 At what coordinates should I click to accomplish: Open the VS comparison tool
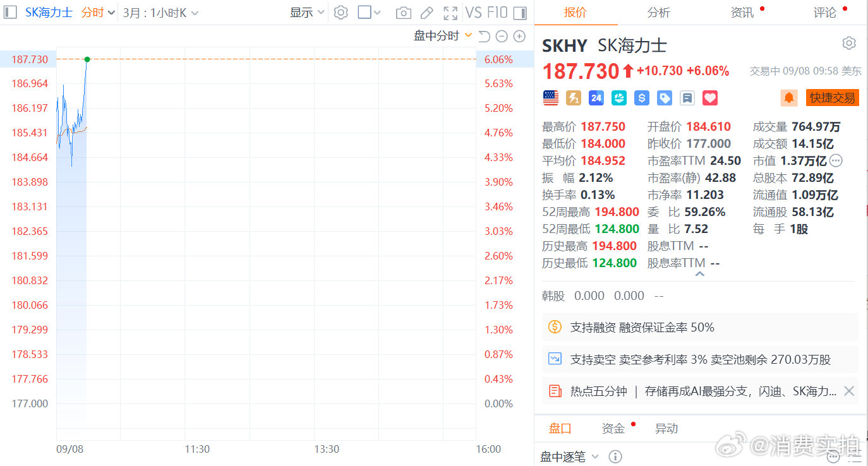point(473,13)
